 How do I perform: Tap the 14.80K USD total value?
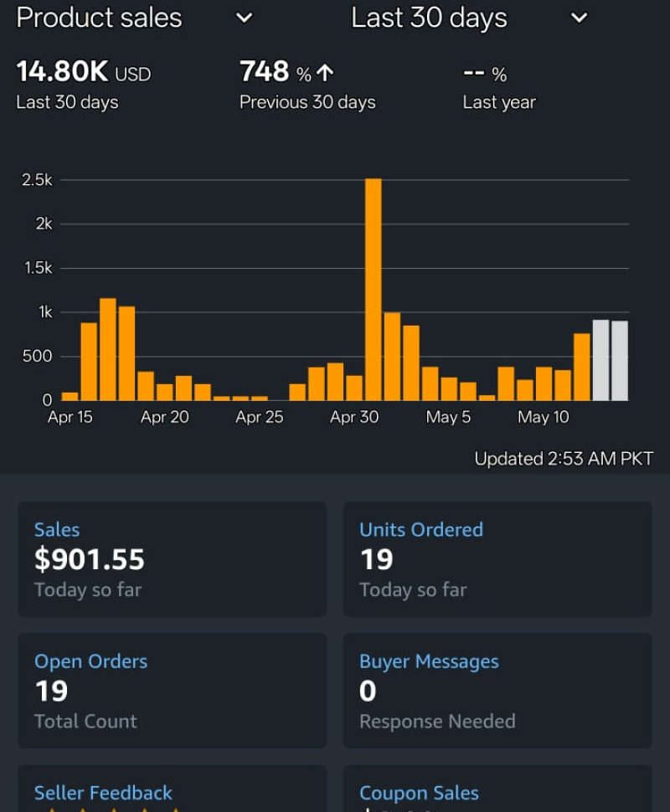83,73
